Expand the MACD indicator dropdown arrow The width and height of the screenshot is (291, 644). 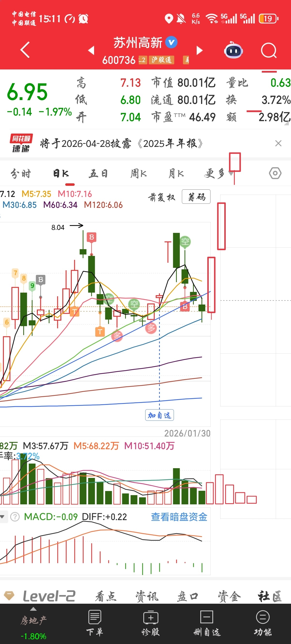(2, 517)
